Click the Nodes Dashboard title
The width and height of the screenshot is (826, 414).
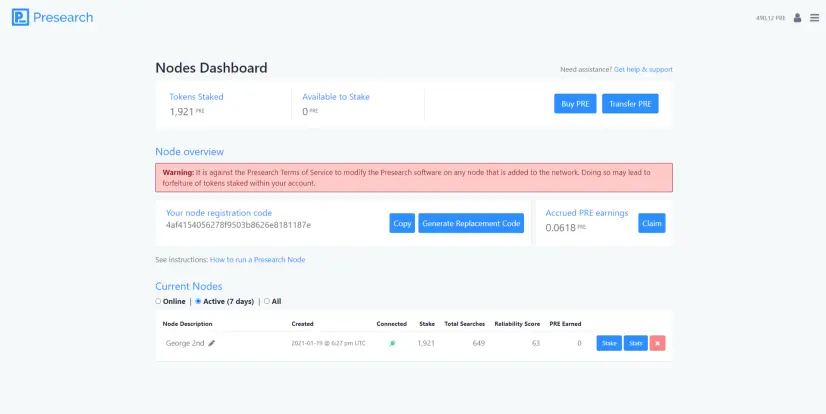point(211,68)
